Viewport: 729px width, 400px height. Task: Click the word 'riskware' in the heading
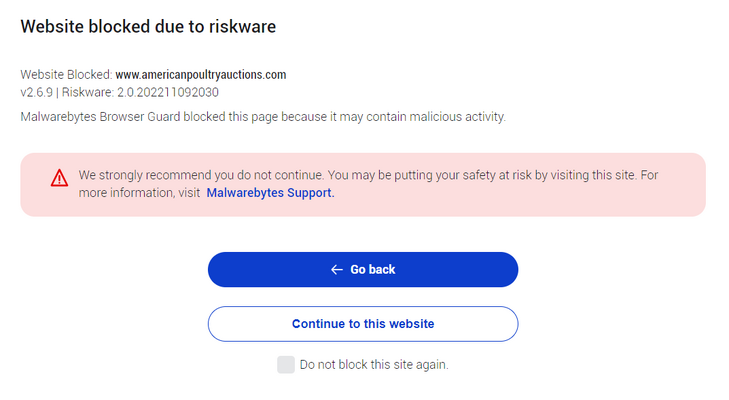tap(242, 27)
